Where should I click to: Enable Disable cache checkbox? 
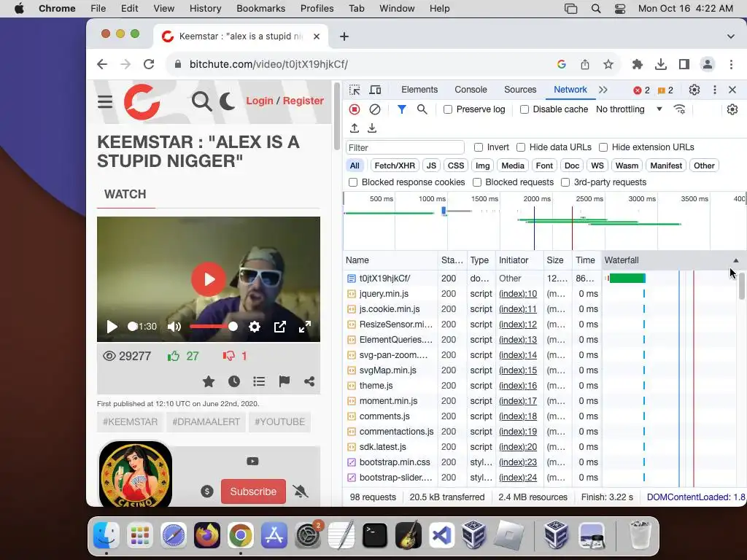(x=525, y=109)
